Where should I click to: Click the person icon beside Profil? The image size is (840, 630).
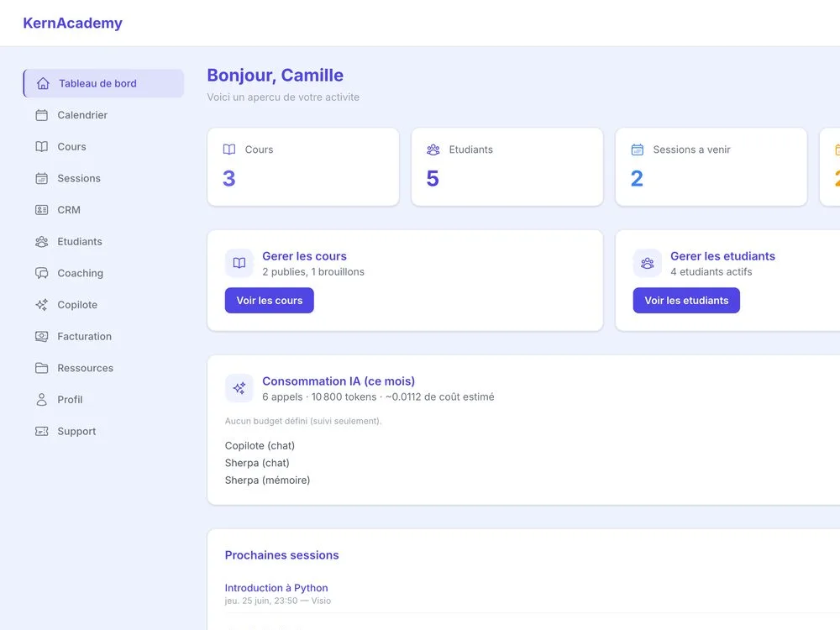tap(42, 400)
